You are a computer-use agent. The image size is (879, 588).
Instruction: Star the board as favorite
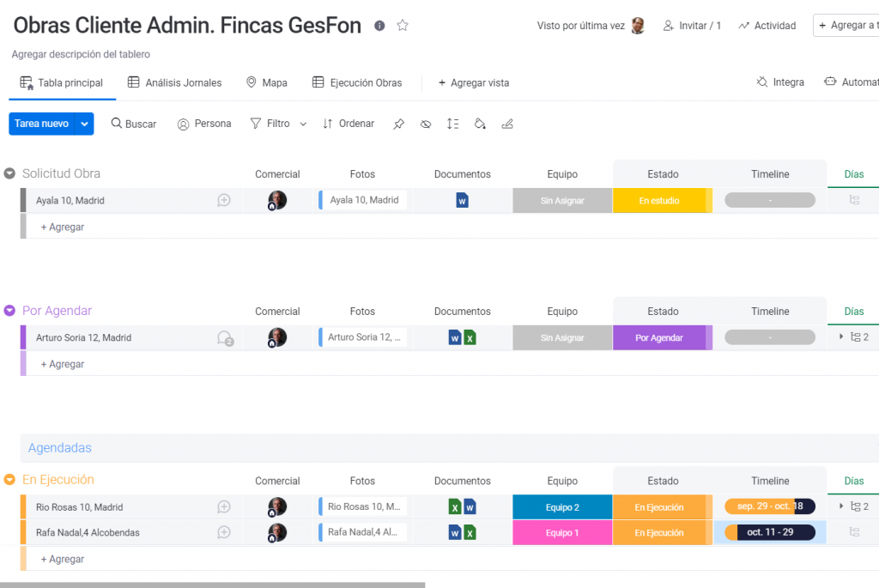[x=403, y=26]
